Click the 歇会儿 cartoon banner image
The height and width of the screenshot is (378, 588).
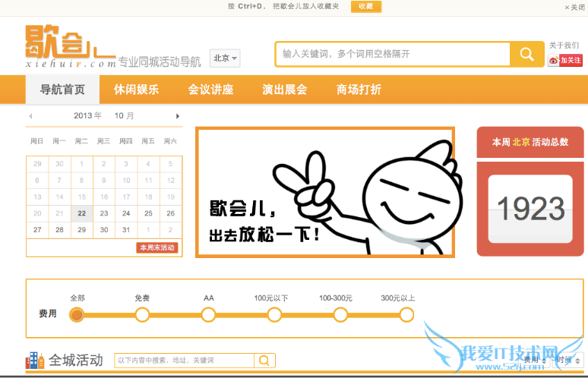pos(325,192)
